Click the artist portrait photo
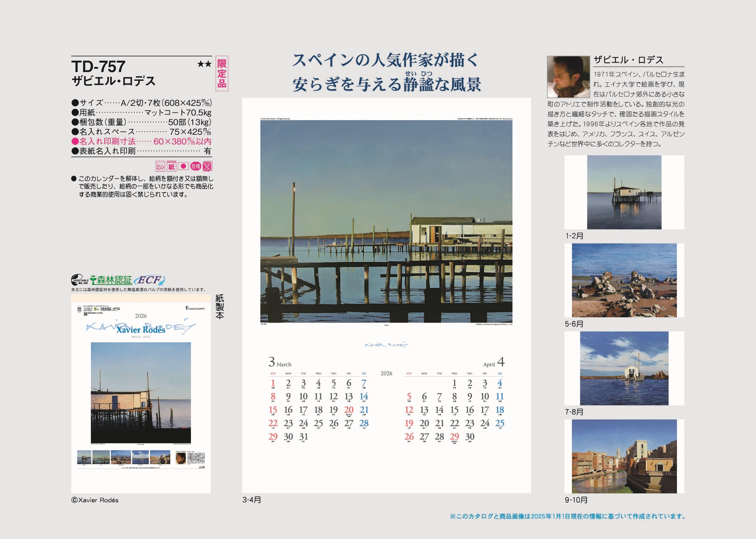Viewport: 756px width, 539px height. [x=569, y=77]
